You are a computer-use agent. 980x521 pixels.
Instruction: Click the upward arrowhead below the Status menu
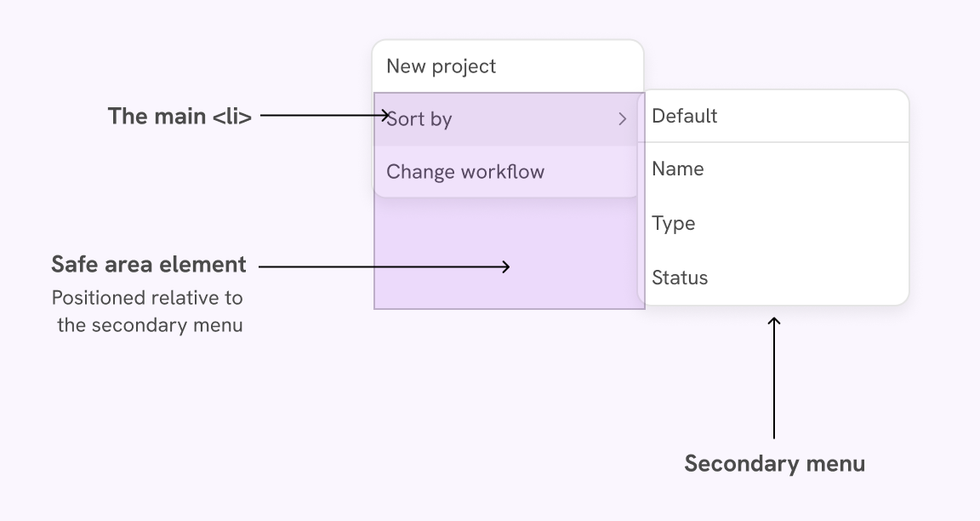point(774,320)
